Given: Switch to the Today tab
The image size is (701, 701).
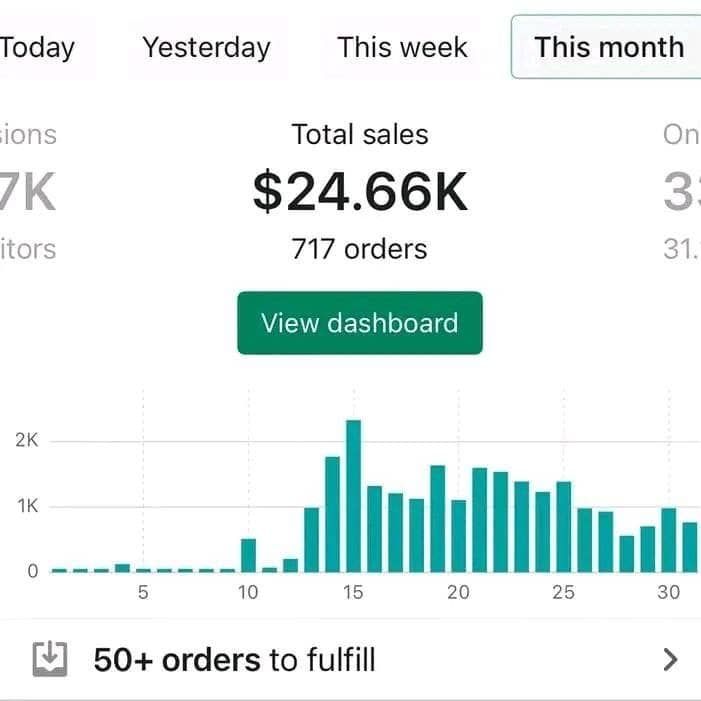Looking at the screenshot, I should tap(36, 47).
